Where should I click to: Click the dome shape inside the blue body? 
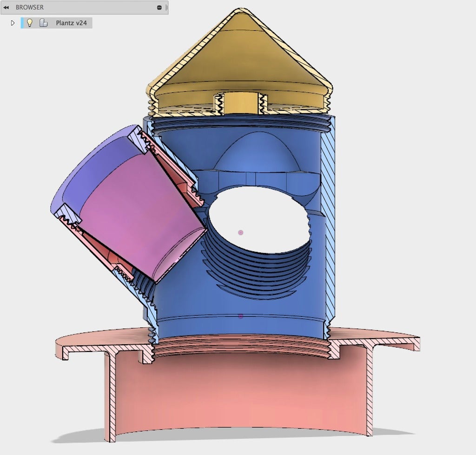257,152
